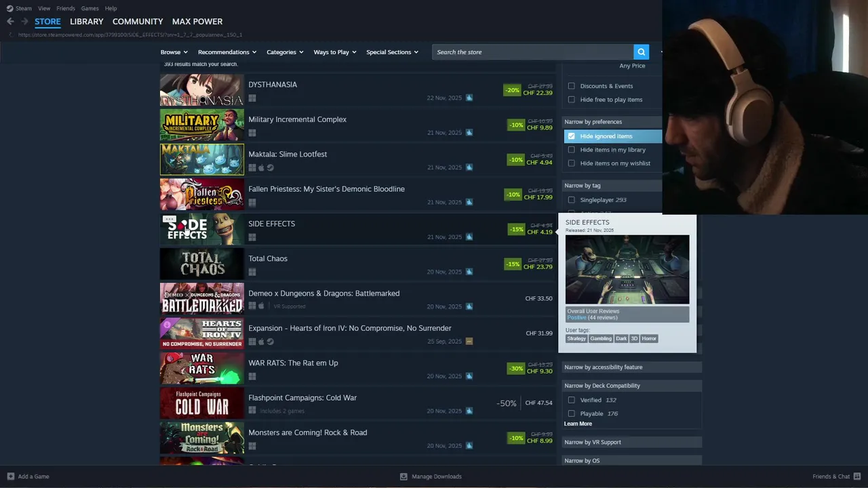Check Playable Deck compatibility filter

pos(571,413)
